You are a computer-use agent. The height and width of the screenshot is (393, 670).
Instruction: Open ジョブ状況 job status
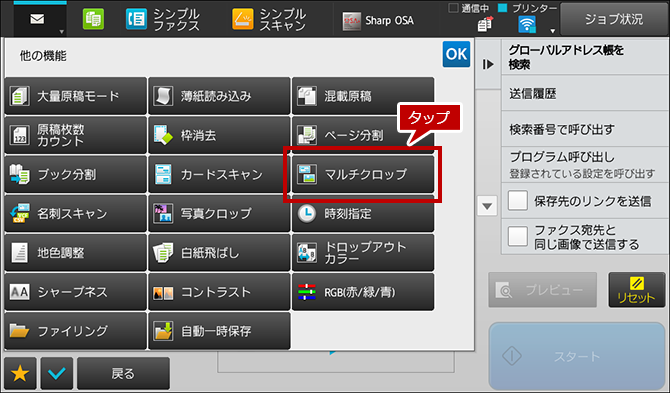614,19
